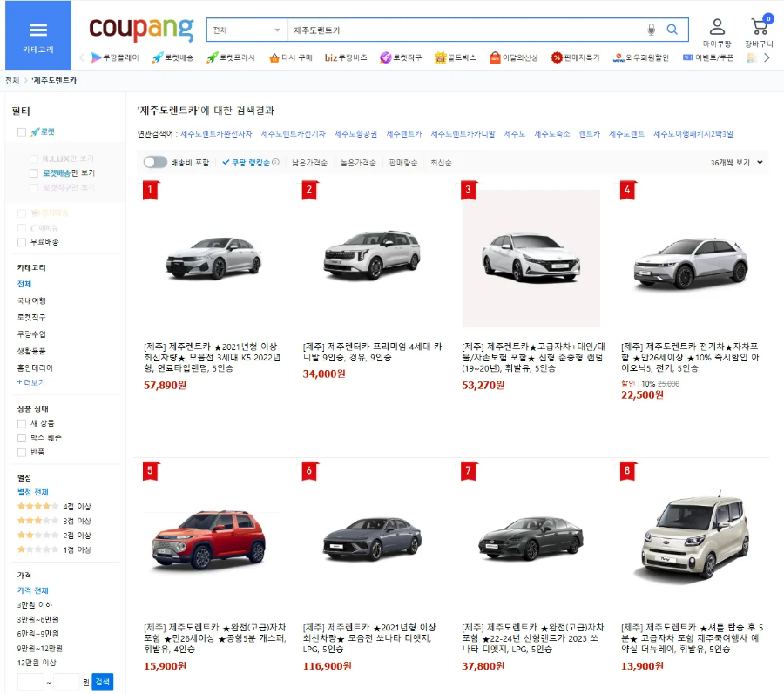Click the 전체 breadcrumb link
This screenshot has width=784, height=694.
[x=12, y=80]
